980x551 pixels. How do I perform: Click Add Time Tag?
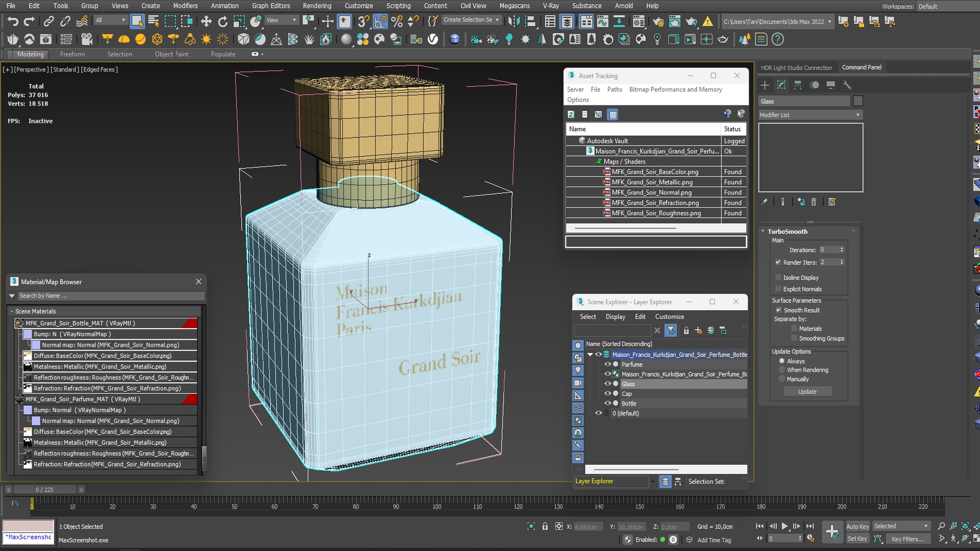tap(714, 540)
